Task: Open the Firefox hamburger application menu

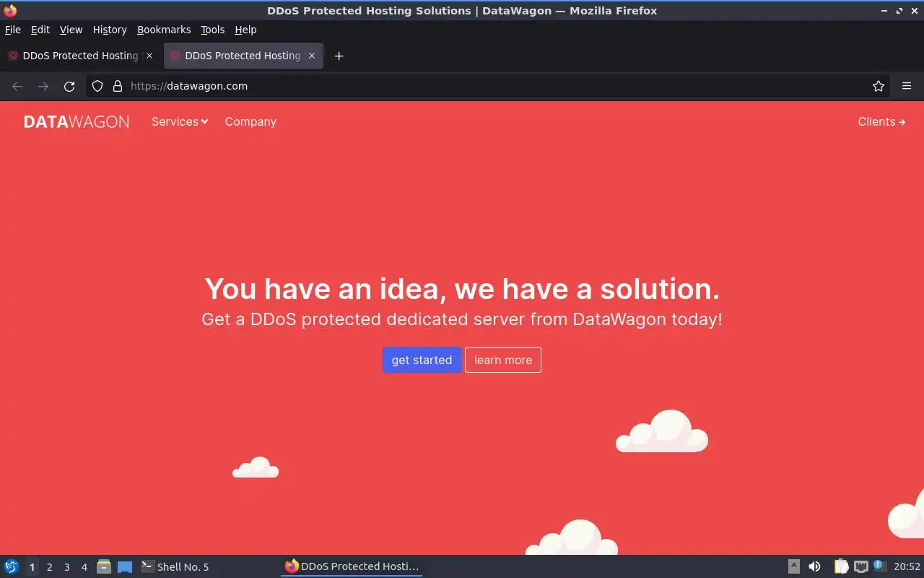Action: (x=907, y=86)
